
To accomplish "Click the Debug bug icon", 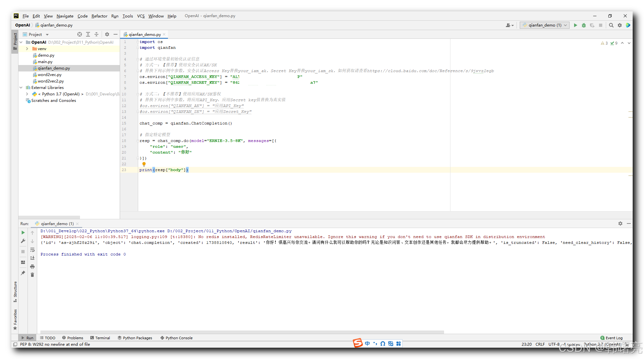I will click(x=584, y=25).
